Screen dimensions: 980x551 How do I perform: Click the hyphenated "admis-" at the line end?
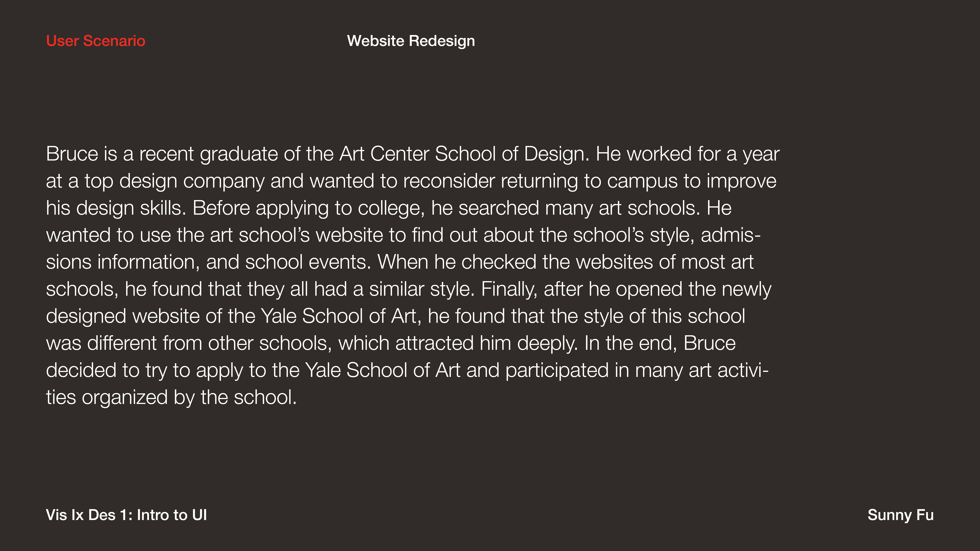click(730, 235)
